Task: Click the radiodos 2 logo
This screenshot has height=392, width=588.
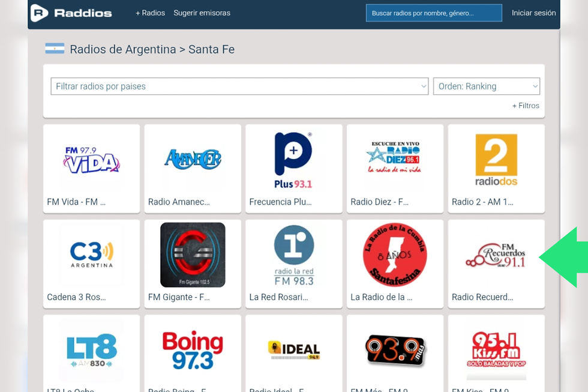Action: [x=496, y=160]
